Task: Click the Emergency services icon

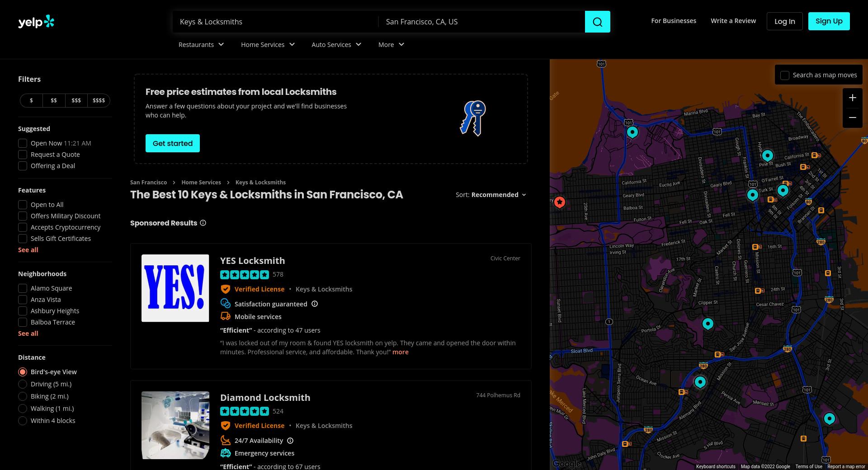Action: (225, 453)
